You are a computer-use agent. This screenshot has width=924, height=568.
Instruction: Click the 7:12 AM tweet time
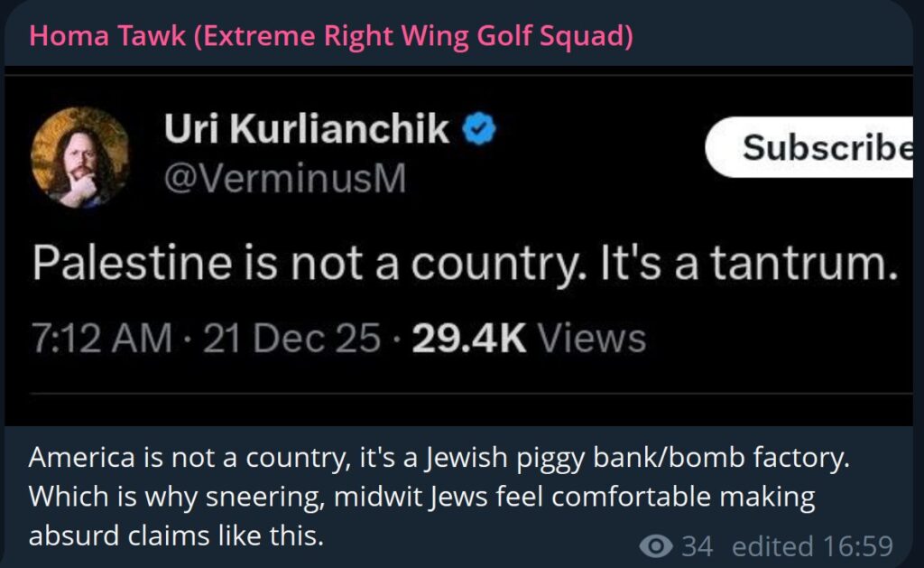[x=101, y=338]
